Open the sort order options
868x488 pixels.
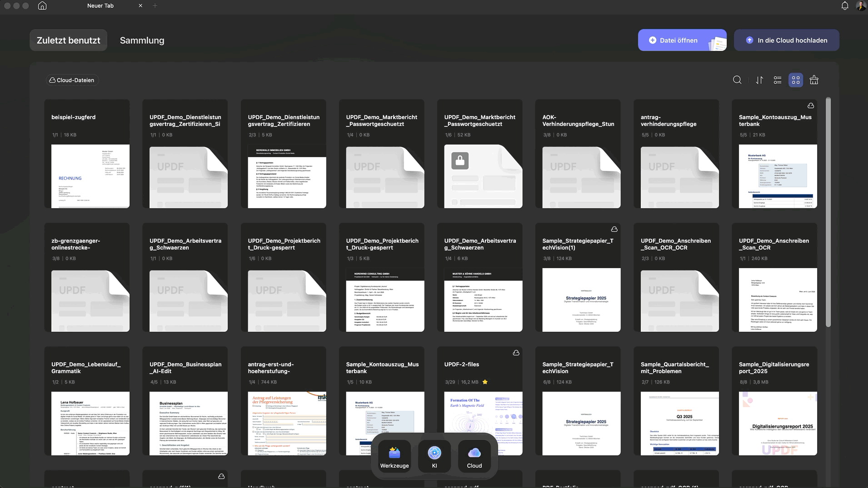tap(759, 80)
